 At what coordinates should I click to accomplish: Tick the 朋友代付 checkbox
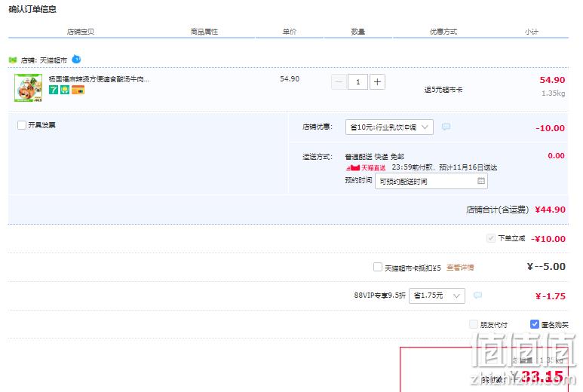pos(474,324)
